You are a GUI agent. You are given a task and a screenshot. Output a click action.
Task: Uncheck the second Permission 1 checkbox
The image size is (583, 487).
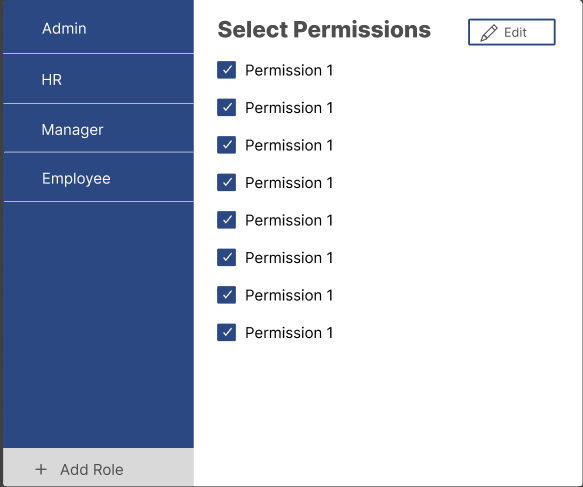(226, 107)
